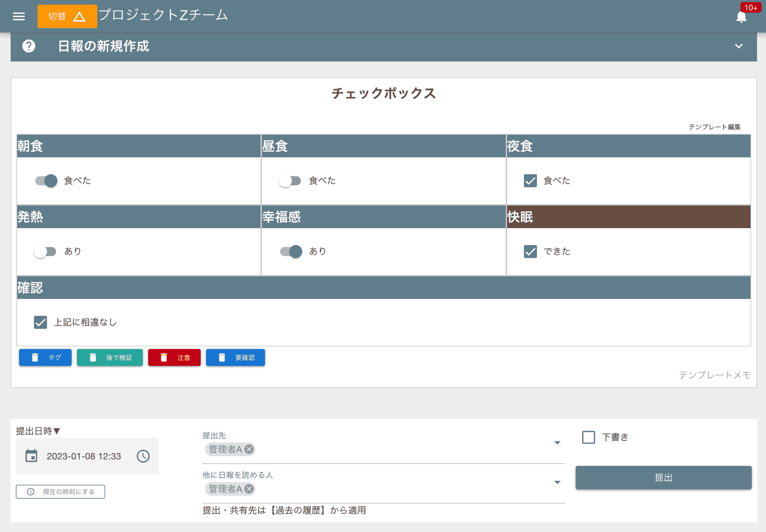766x532 pixels.
Task: Open the 提出先 dropdown
Action: (x=557, y=443)
